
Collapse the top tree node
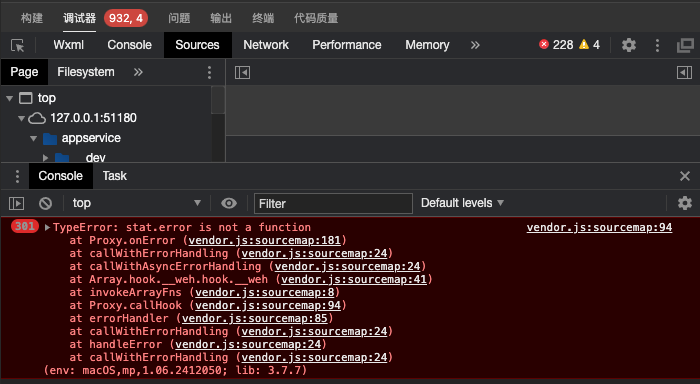pyautogui.click(x=9, y=98)
